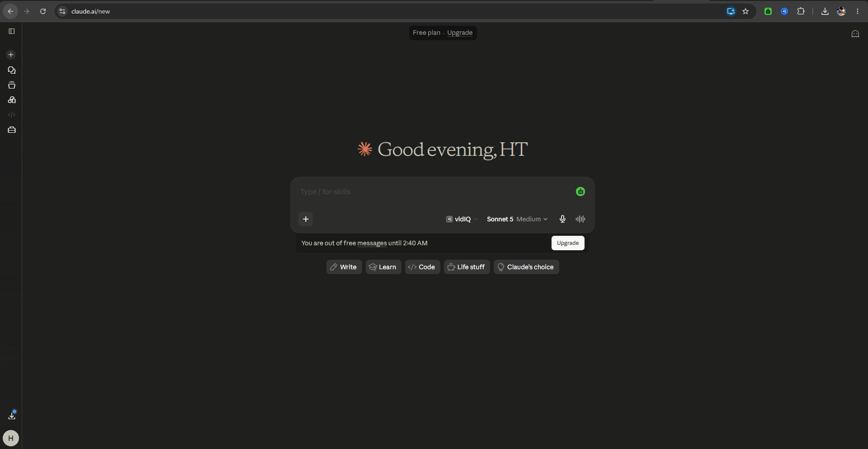Viewport: 868px width, 449px height.
Task: Click the blue extension icon in toolbar
Action: pyautogui.click(x=784, y=11)
